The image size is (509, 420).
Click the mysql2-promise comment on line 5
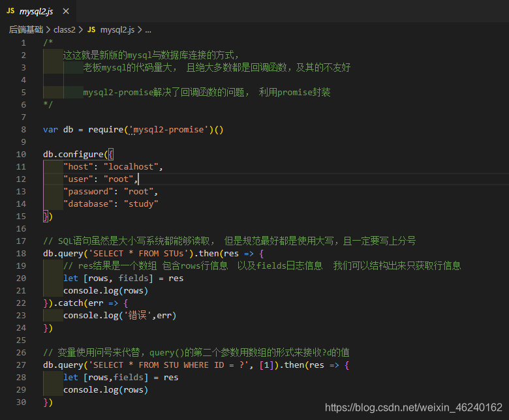click(x=206, y=93)
